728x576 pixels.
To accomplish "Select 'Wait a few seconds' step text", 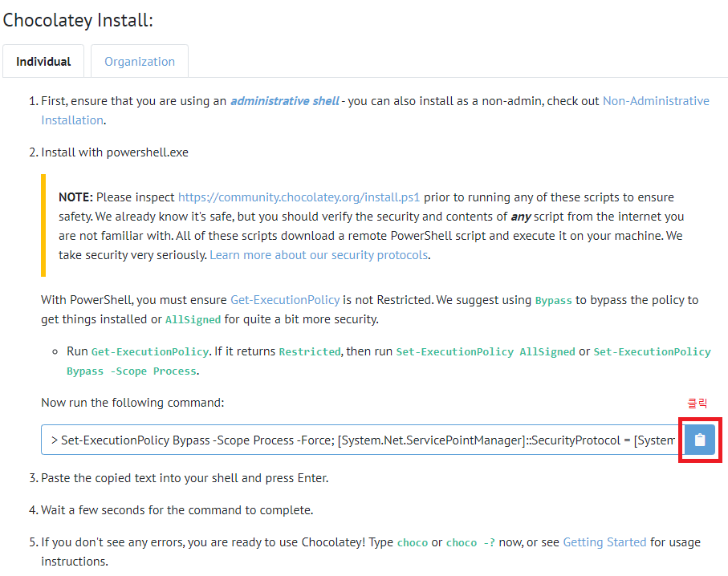I will pos(177,510).
